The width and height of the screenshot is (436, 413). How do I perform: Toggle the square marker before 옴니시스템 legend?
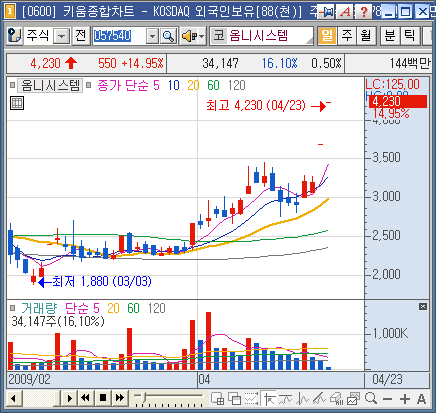13,85
